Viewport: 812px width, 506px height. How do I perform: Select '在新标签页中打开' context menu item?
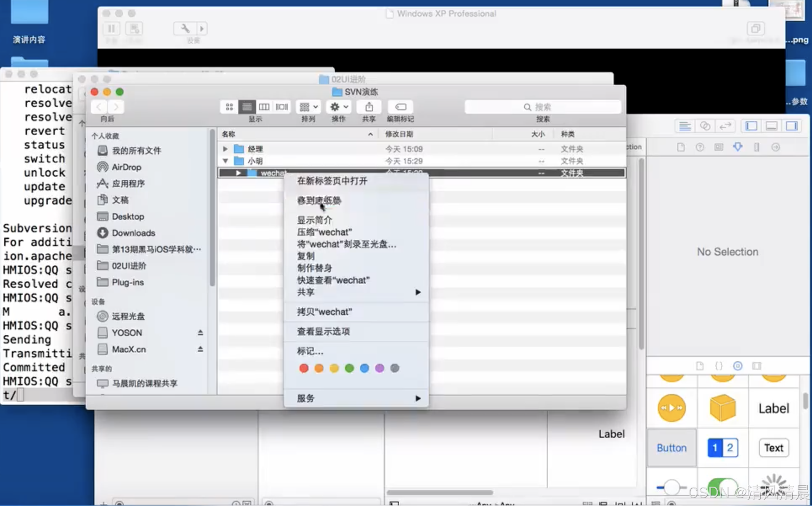(x=332, y=181)
